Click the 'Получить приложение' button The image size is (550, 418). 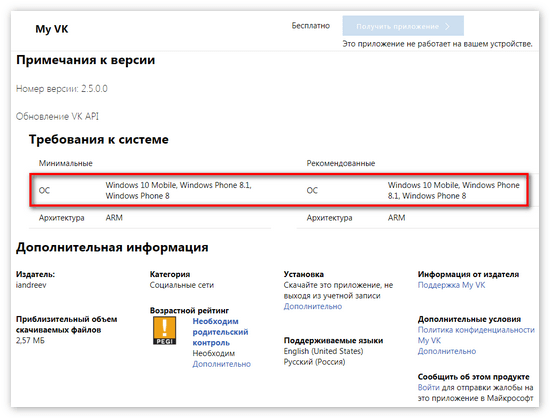403,26
